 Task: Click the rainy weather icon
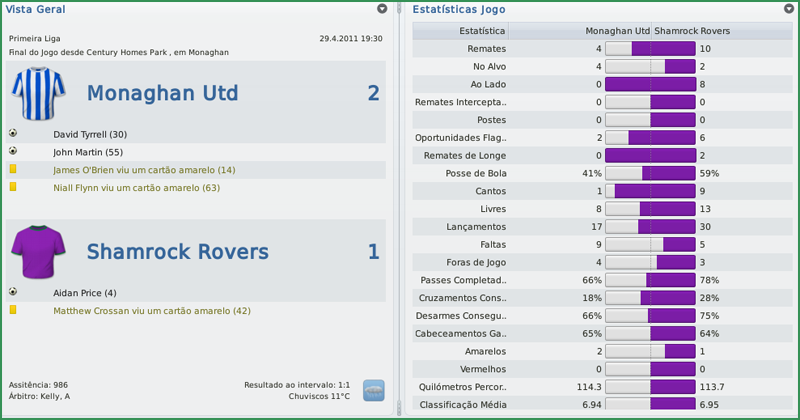tap(374, 390)
